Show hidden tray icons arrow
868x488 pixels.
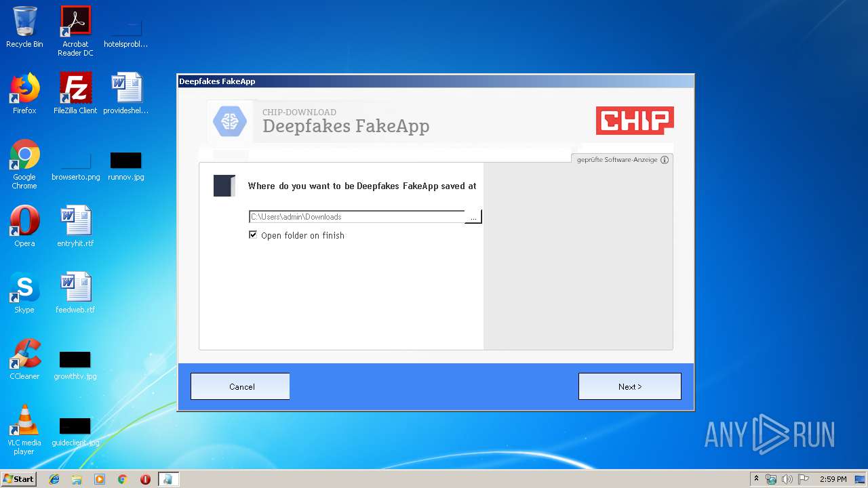[756, 479]
